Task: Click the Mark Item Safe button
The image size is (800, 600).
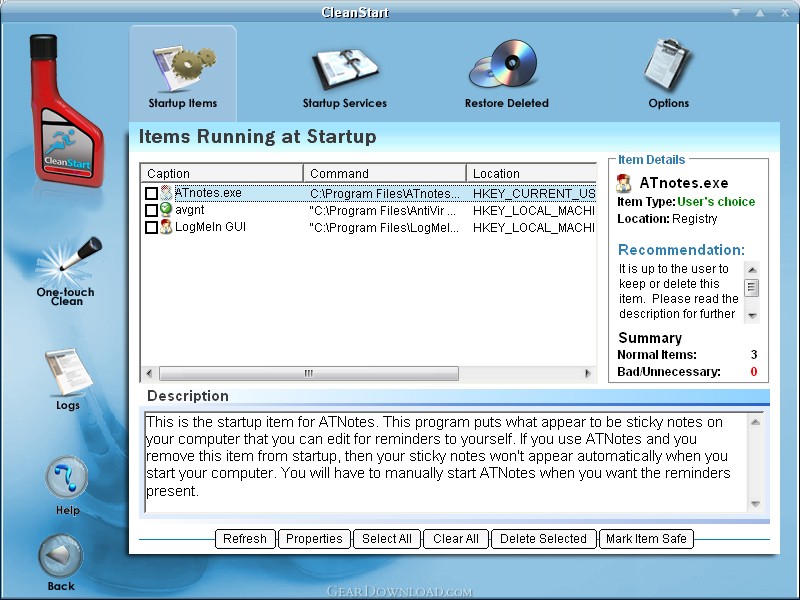Action: (646, 539)
